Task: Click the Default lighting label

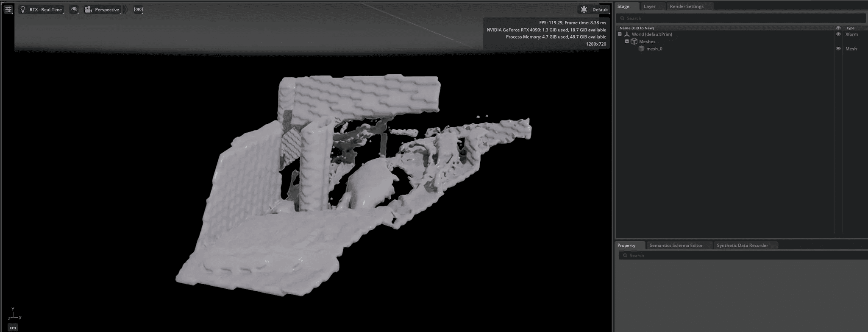Action: tap(600, 9)
